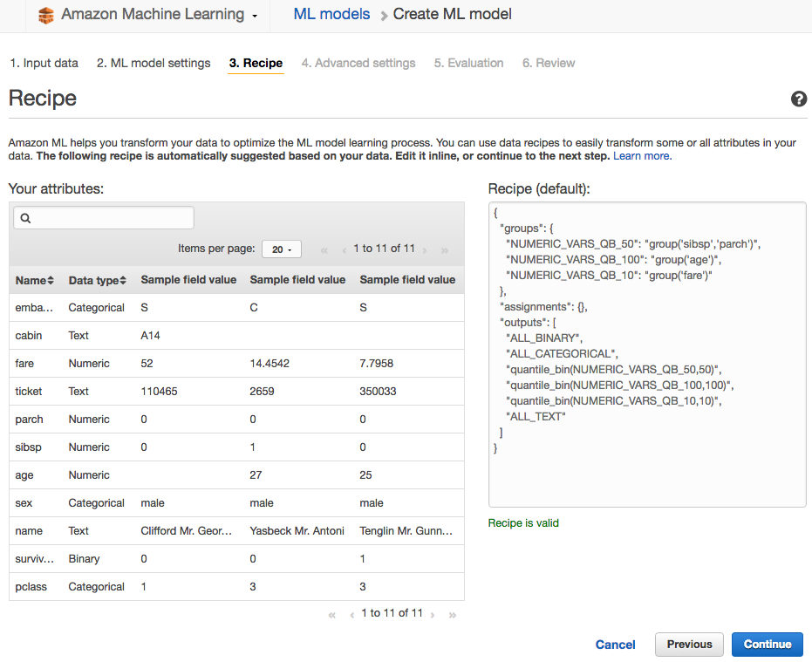The image size is (812, 662).
Task: Click the search magnifier icon in attributes
Action: click(x=25, y=218)
